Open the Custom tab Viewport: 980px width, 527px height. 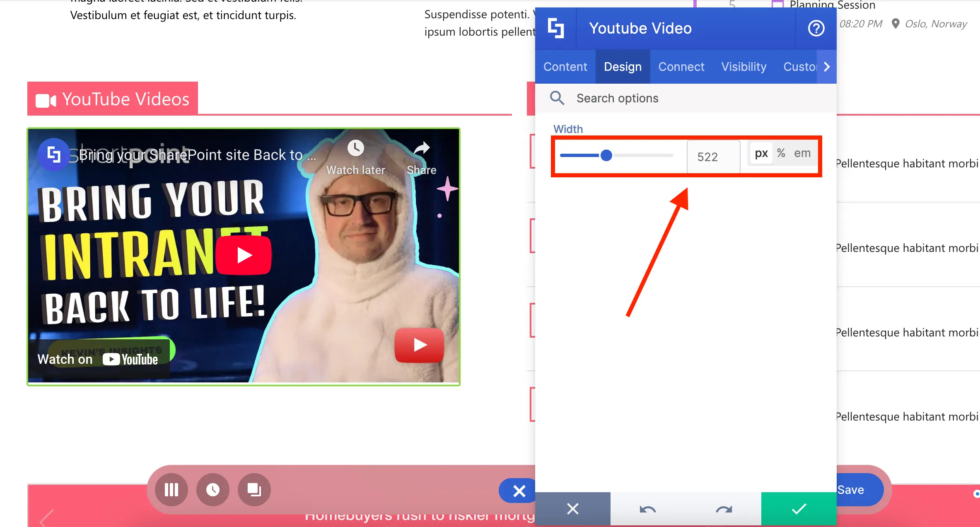(799, 67)
